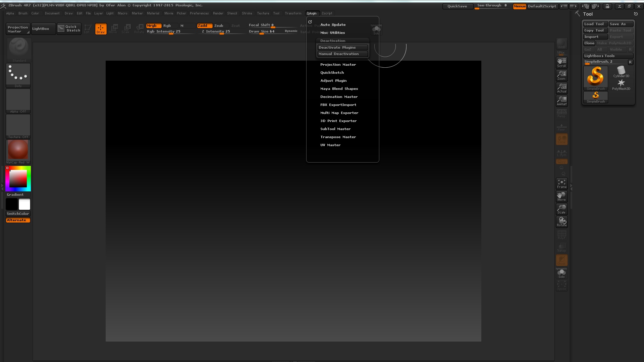
Task: Expand the Auto Update section
Action: point(333,25)
